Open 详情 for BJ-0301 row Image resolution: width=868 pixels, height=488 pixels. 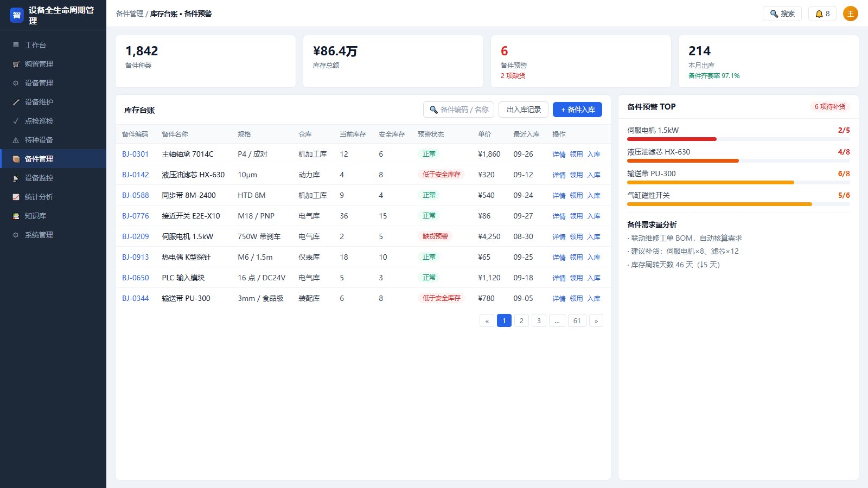tap(559, 154)
